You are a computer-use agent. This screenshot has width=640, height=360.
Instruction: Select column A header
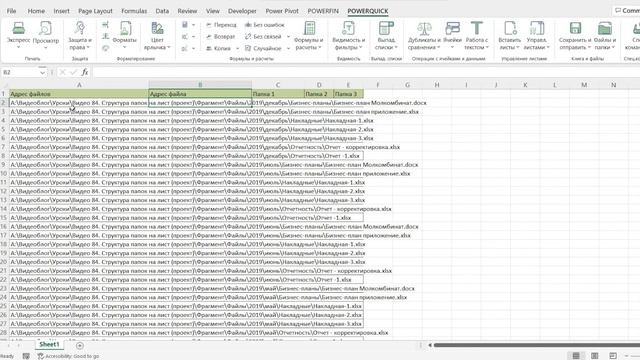(79, 85)
